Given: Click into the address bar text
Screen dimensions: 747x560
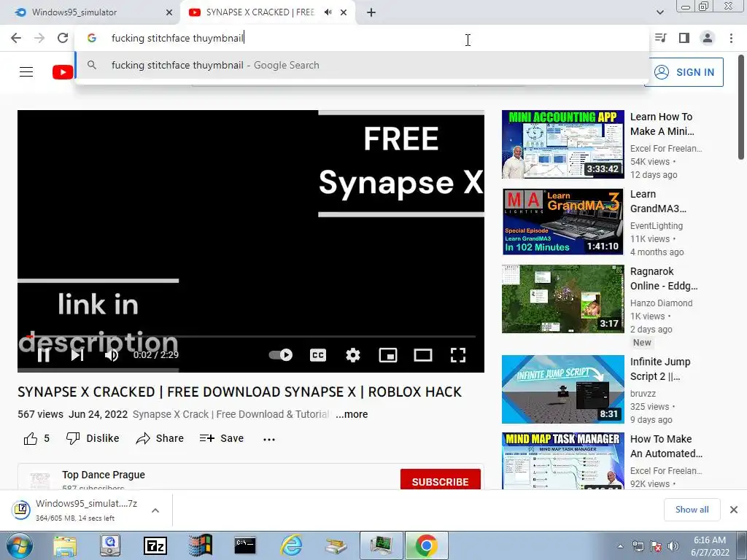Looking at the screenshot, I should [177, 38].
